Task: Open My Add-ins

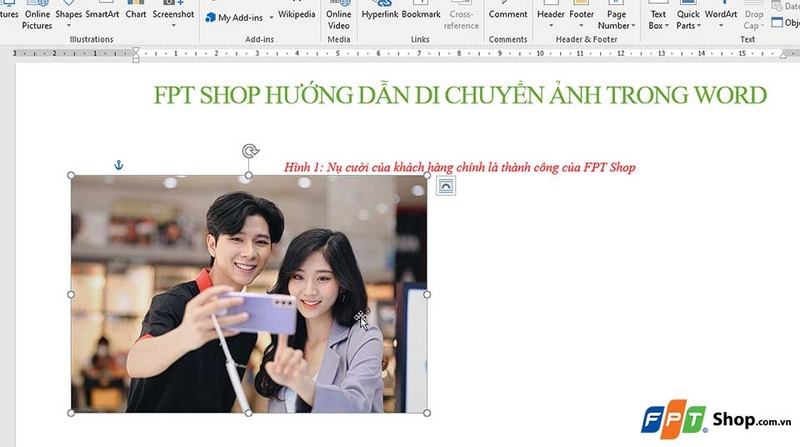Action: 235,17
